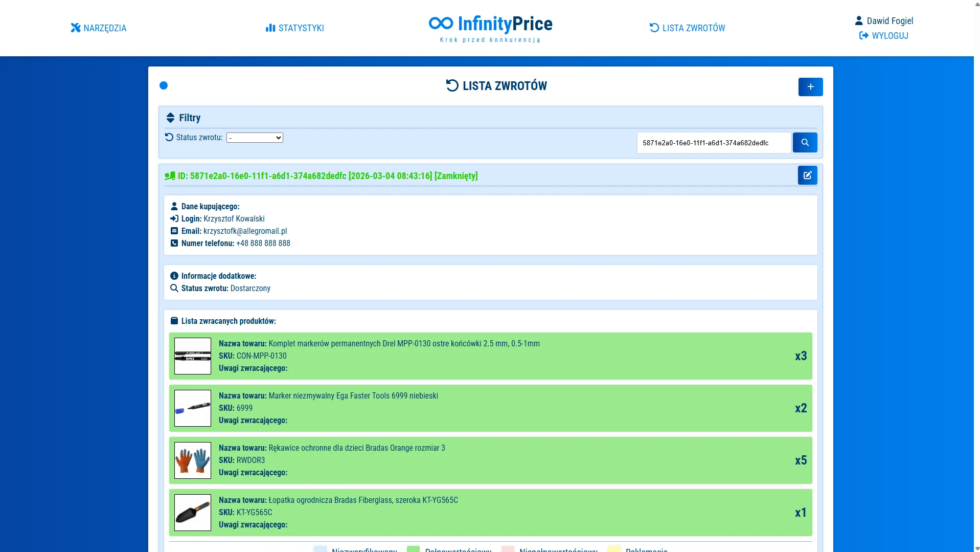The image size is (980, 552).
Task: Collapse the Filtry panel header
Action: pos(190,118)
